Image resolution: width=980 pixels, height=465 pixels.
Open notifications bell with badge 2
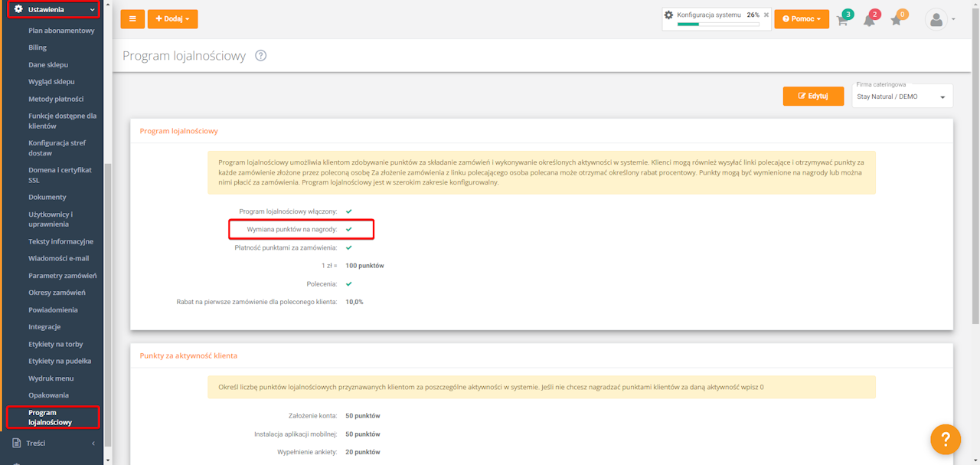click(x=869, y=20)
